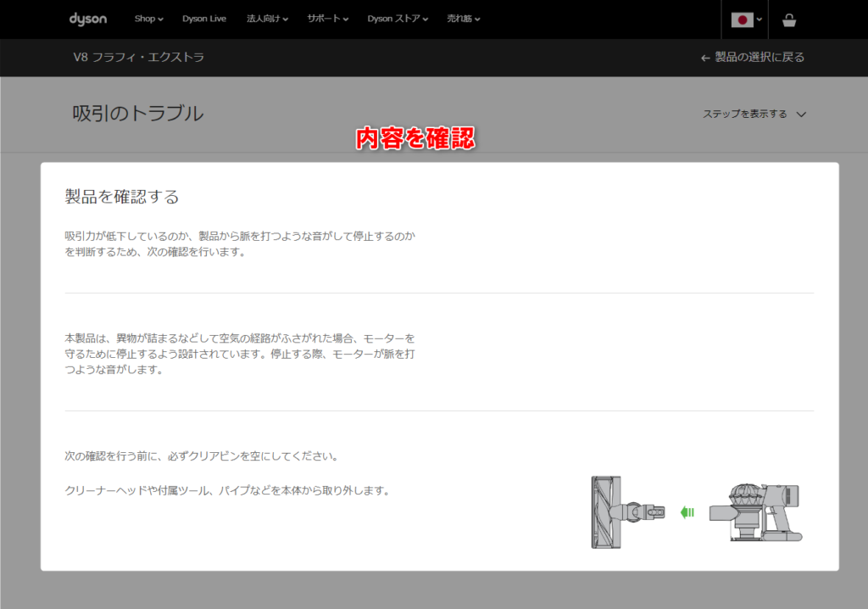The height and width of the screenshot is (609, 868).
Task: Open the 法人向け menu
Action: (x=266, y=19)
